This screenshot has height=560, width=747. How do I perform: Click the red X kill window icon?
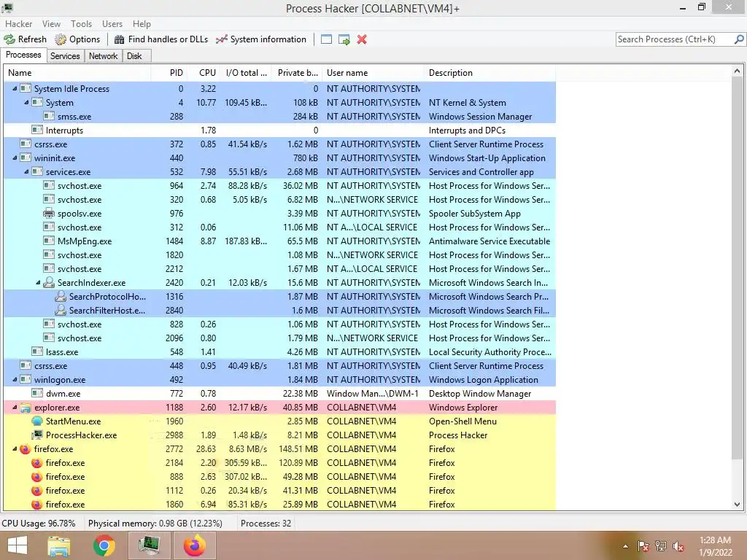pos(362,39)
